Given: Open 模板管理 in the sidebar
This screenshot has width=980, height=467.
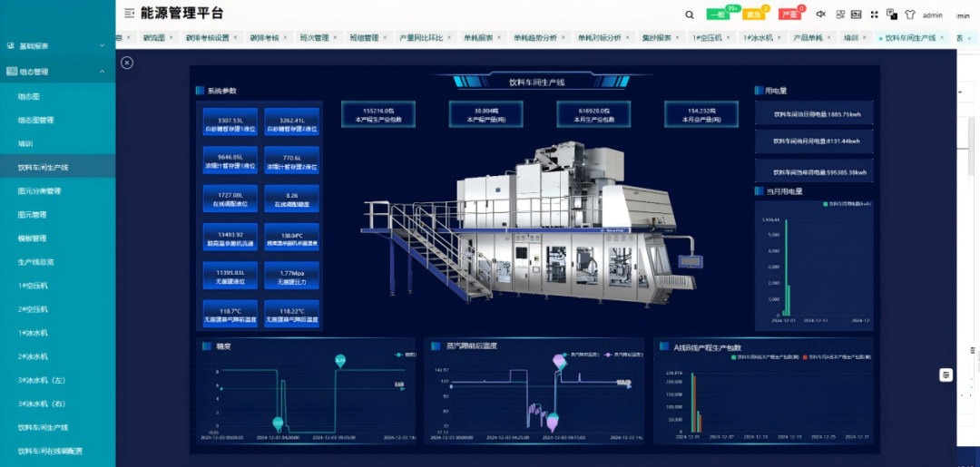Looking at the screenshot, I should click(33, 238).
